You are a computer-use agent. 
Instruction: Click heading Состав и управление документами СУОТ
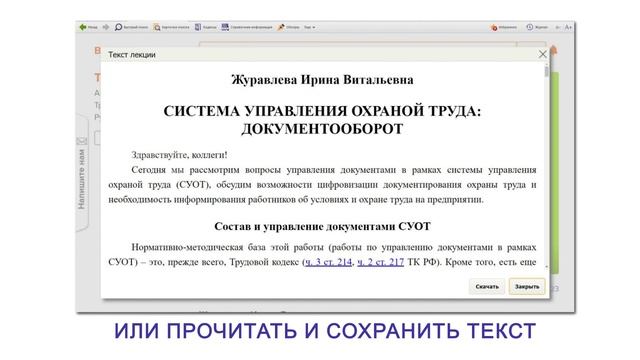[x=322, y=227]
